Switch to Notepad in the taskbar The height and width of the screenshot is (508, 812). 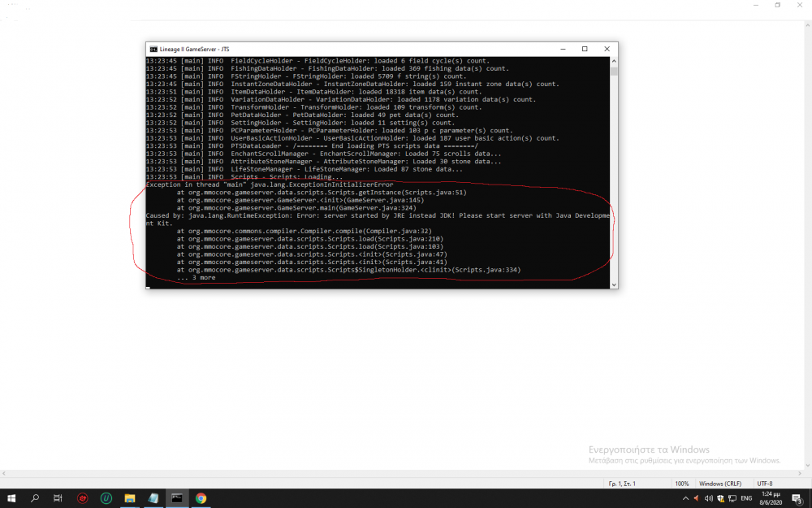[x=153, y=497]
